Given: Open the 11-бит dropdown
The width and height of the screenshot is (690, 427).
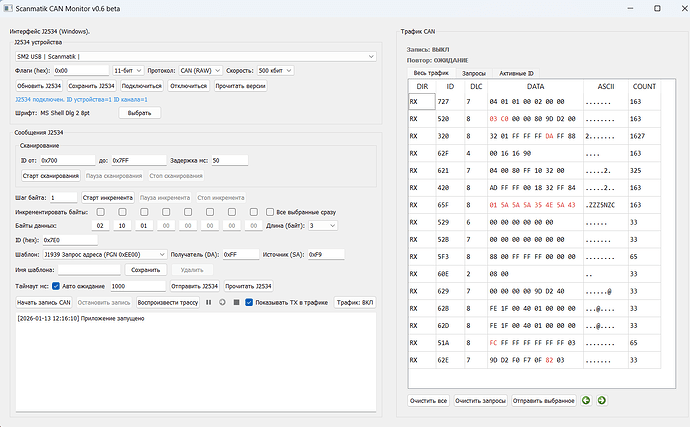Looking at the screenshot, I should [129, 71].
